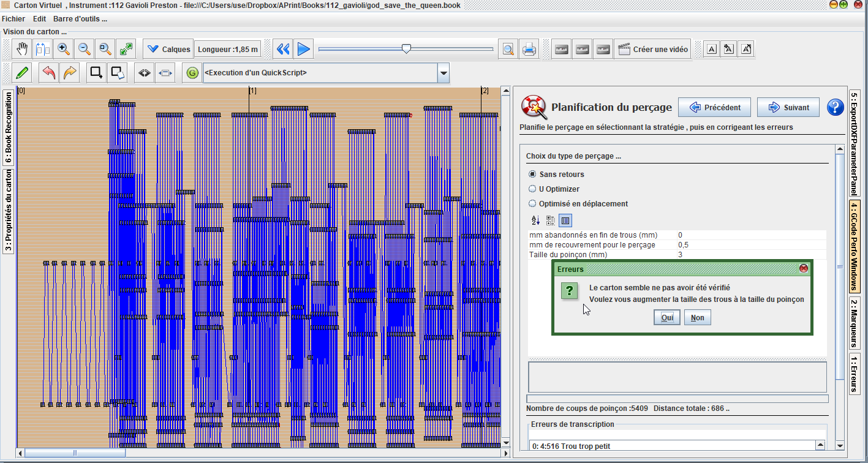
Task: Click the printer icon
Action: [529, 50]
